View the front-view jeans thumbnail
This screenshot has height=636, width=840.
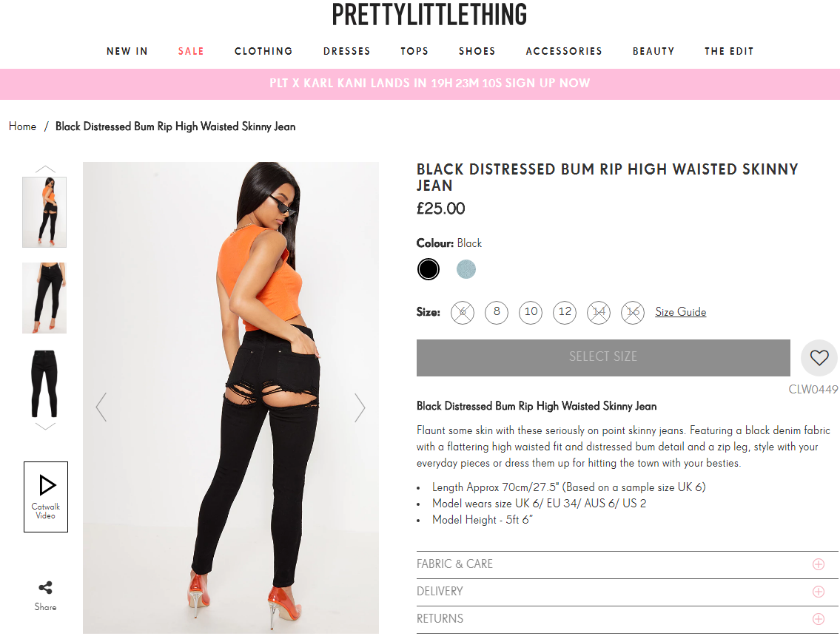[x=44, y=297]
